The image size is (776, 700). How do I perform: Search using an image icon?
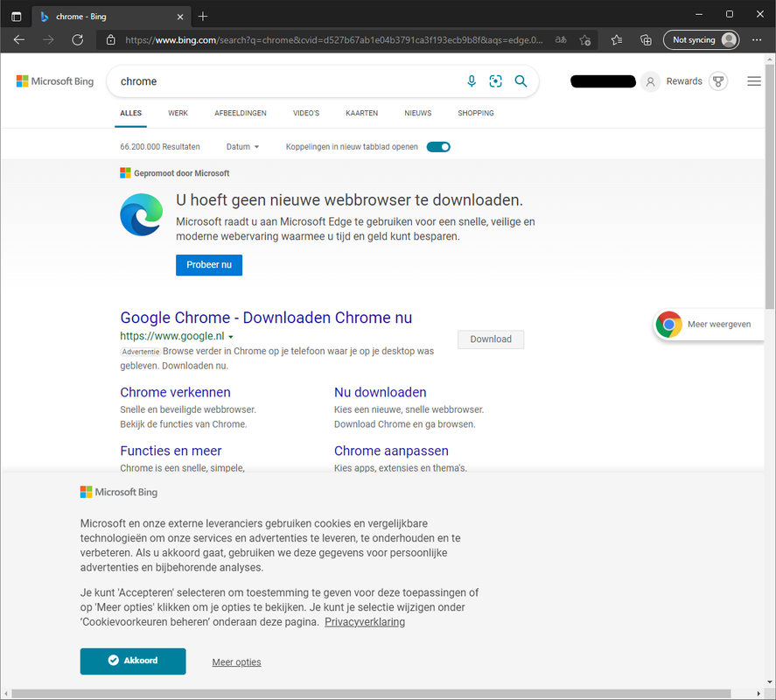click(x=495, y=81)
